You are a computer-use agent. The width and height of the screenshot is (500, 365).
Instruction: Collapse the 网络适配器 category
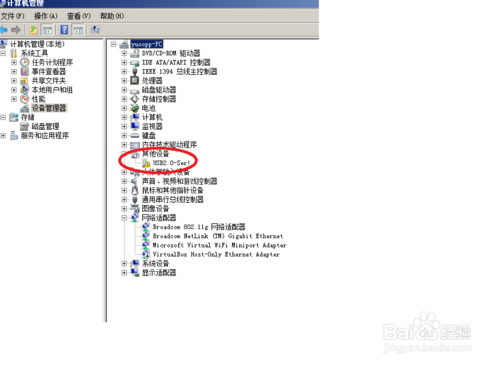click(124, 218)
